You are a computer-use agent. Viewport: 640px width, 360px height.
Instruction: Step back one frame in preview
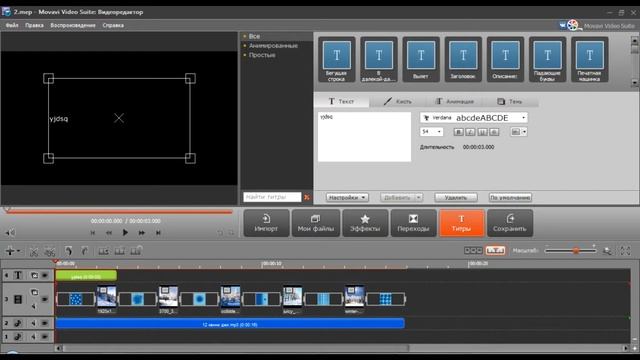(109, 233)
